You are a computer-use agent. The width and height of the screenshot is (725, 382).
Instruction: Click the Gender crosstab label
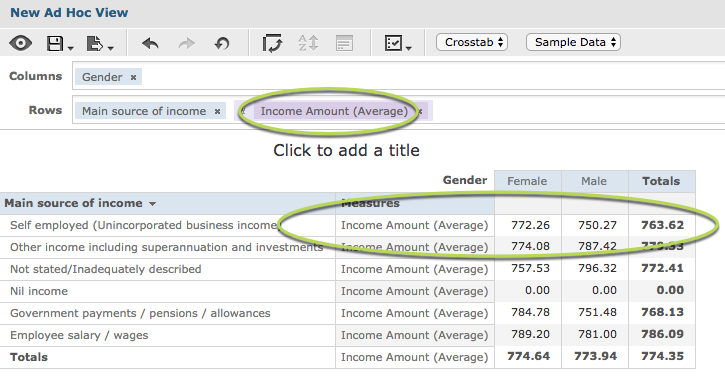[x=465, y=180]
